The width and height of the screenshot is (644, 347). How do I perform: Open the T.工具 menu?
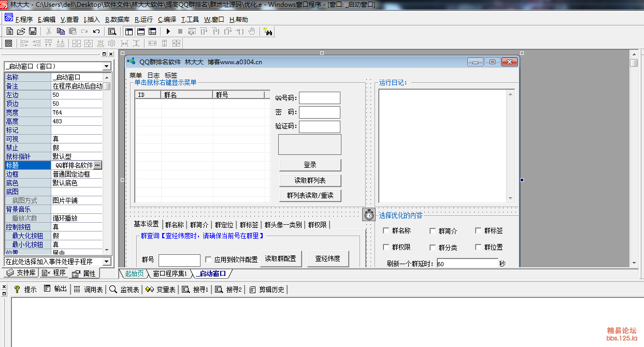pos(190,20)
